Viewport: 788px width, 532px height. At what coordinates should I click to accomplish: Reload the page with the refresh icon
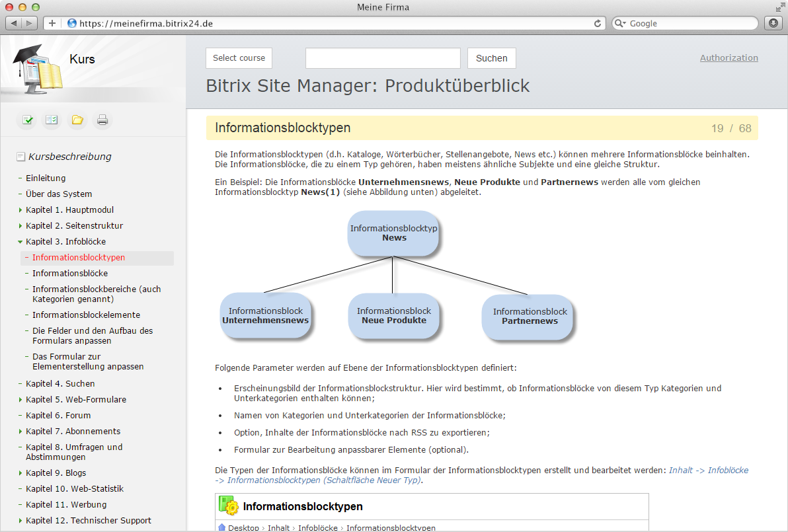click(598, 23)
